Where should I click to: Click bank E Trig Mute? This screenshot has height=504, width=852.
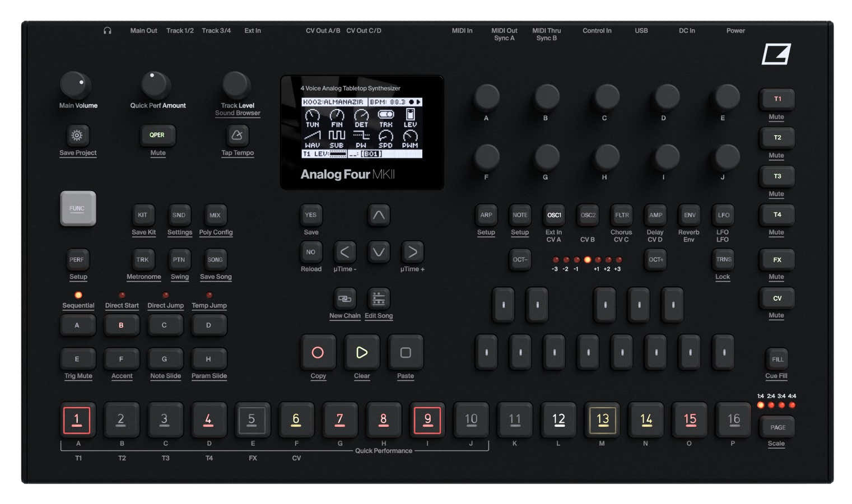(x=77, y=359)
